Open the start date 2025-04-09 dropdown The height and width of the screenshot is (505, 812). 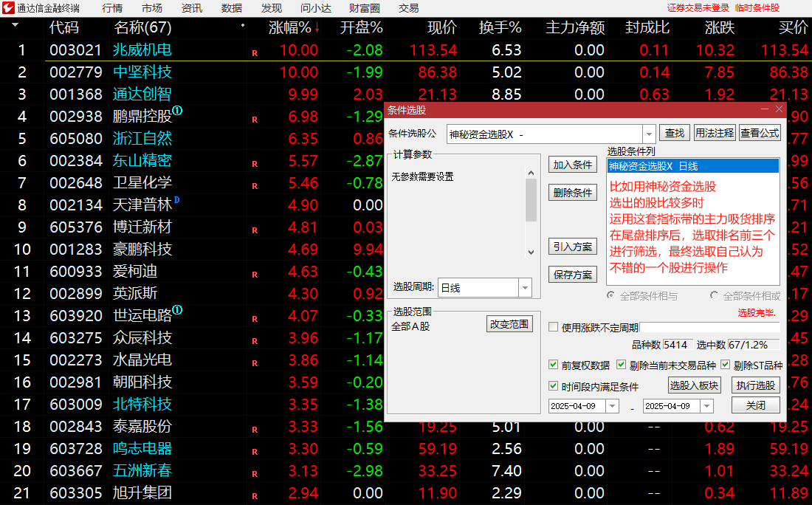(x=612, y=406)
